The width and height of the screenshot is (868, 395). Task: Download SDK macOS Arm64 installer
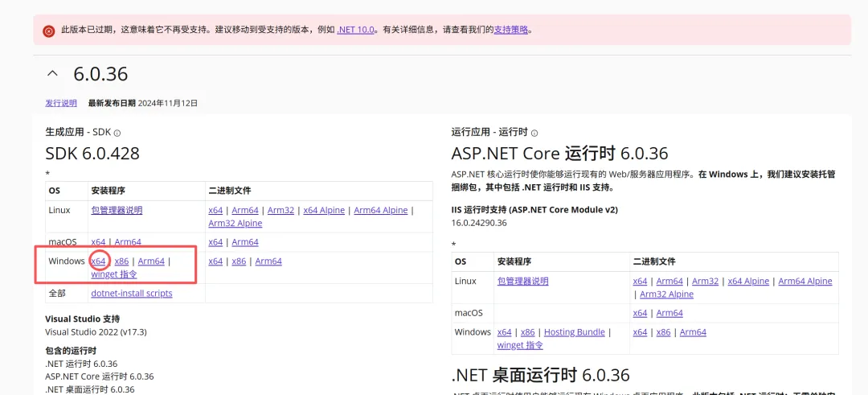pos(128,242)
